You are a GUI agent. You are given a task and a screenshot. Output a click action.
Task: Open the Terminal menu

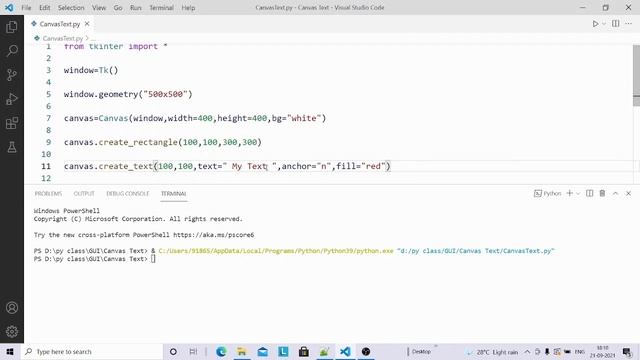click(x=161, y=8)
